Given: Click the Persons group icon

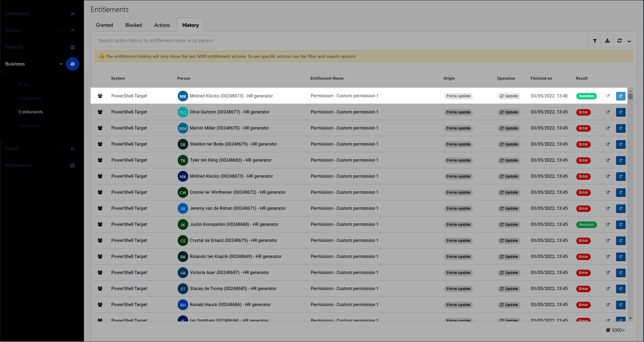Looking at the screenshot, I should coord(72,47).
